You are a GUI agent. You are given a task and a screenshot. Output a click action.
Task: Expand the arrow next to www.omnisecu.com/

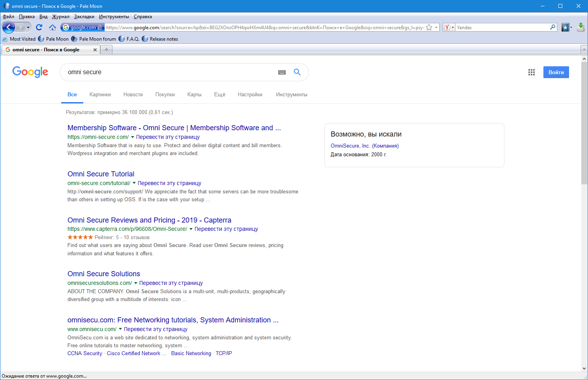pos(120,329)
